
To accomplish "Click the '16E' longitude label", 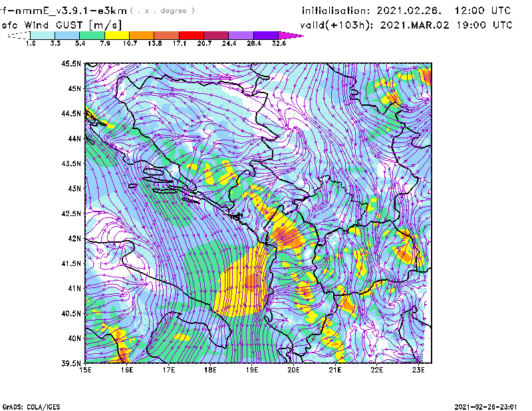I will point(127,370).
